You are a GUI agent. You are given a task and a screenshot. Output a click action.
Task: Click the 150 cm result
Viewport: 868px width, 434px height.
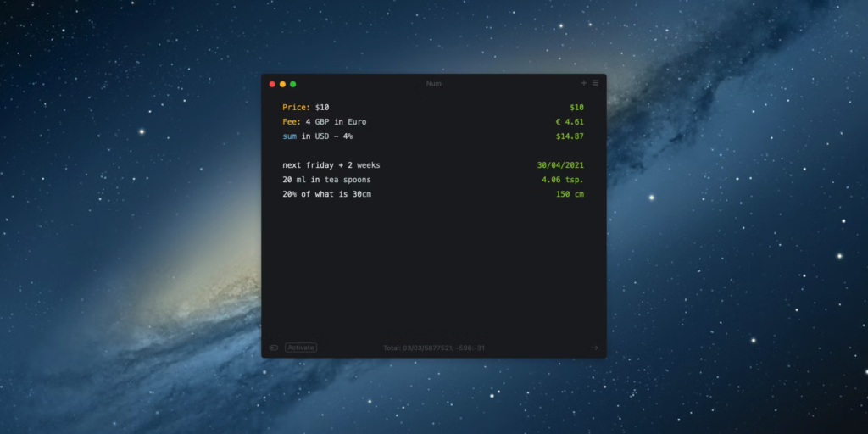click(570, 194)
